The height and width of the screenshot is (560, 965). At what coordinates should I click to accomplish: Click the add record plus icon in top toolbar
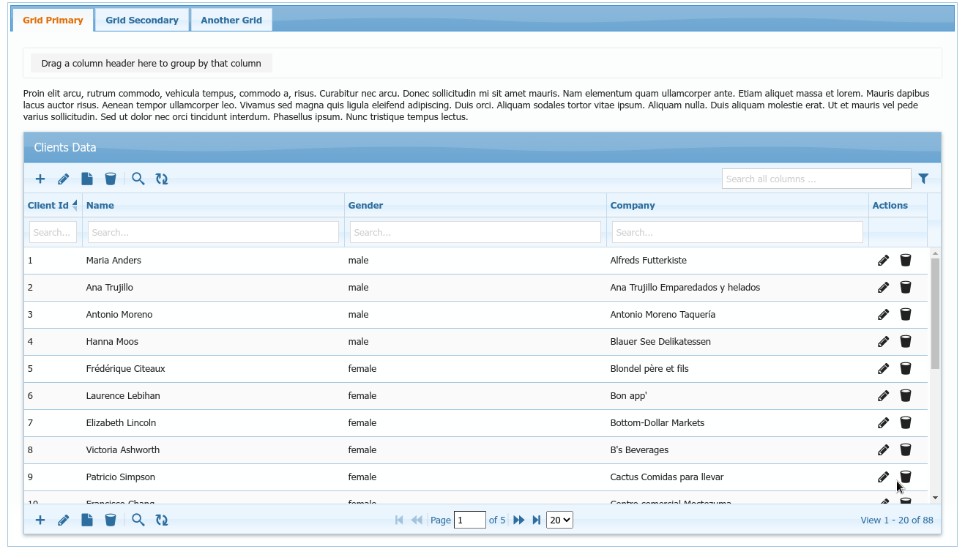click(x=40, y=179)
